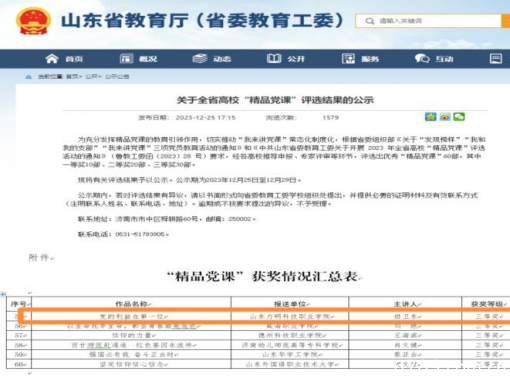Click the row number 60 cell

tap(19, 364)
